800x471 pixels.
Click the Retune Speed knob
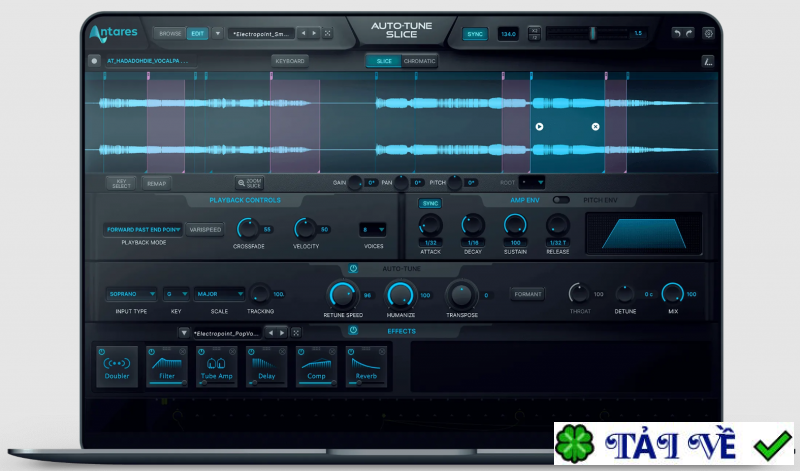pyautogui.click(x=342, y=295)
